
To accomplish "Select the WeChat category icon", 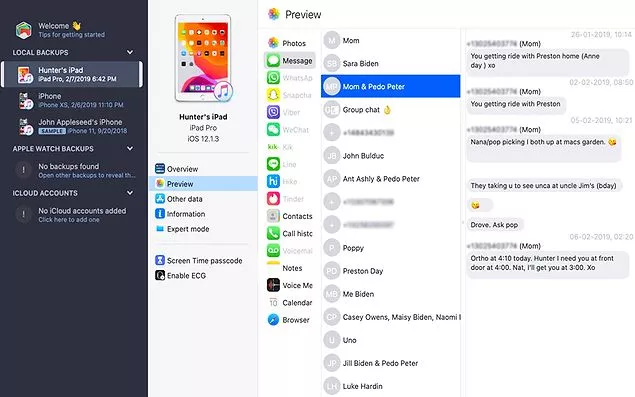I will (x=273, y=130).
